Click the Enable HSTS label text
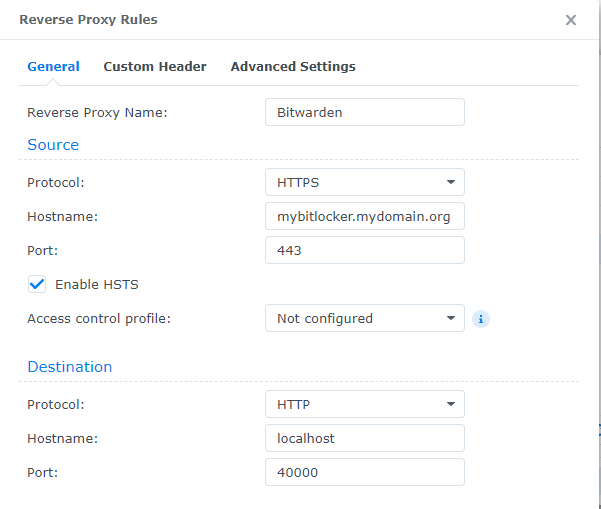 pyautogui.click(x=97, y=284)
